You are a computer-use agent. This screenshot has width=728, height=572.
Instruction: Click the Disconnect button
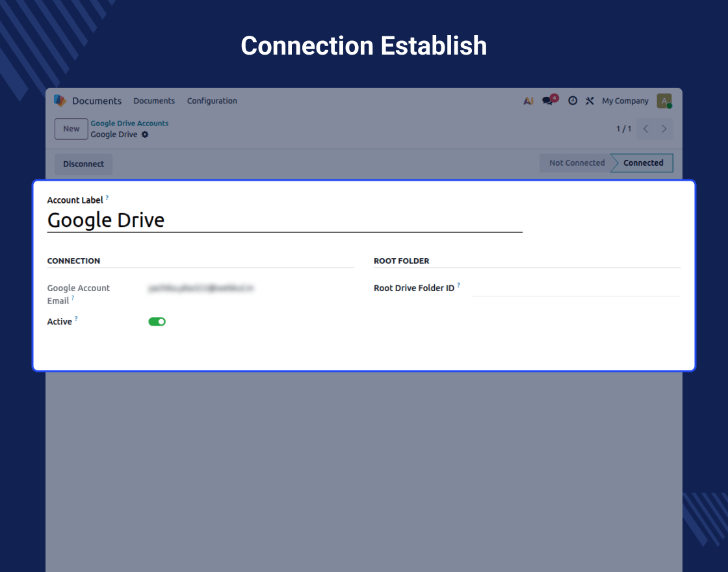(x=84, y=164)
